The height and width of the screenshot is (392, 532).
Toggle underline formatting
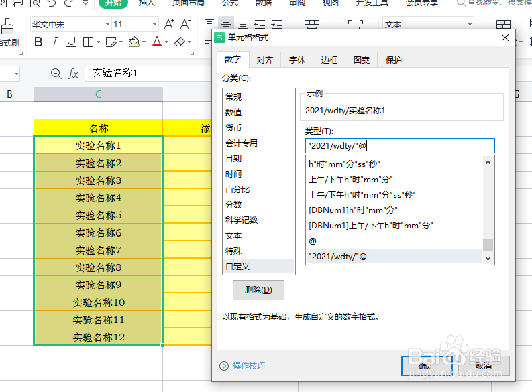[71, 42]
